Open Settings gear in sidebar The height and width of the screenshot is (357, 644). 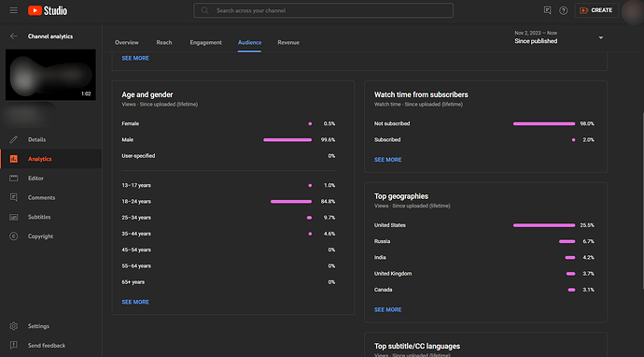(14, 326)
